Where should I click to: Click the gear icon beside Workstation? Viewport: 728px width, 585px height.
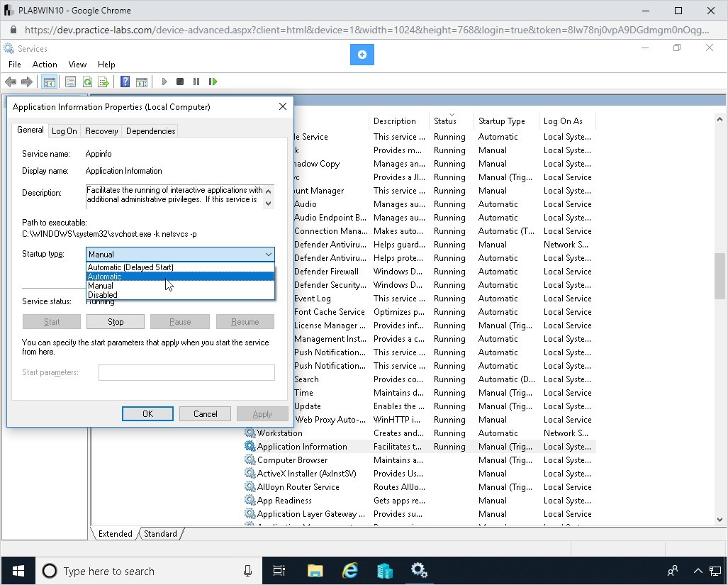click(x=250, y=433)
